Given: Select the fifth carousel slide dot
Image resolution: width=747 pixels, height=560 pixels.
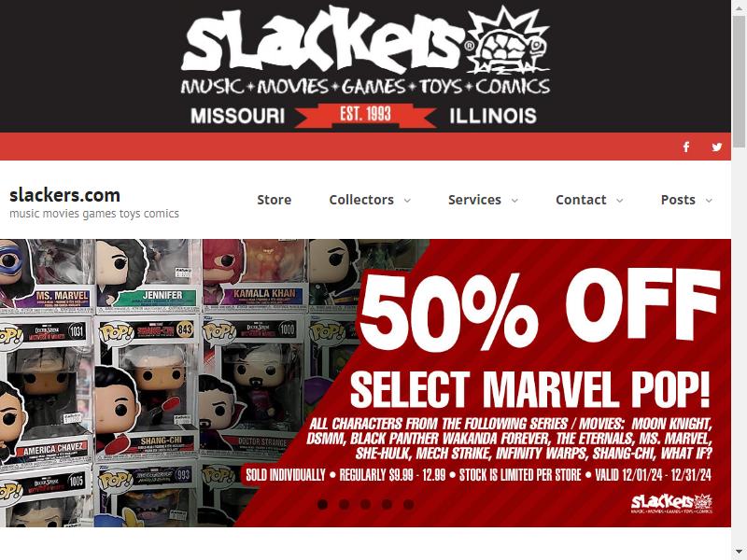Looking at the screenshot, I should tap(408, 504).
